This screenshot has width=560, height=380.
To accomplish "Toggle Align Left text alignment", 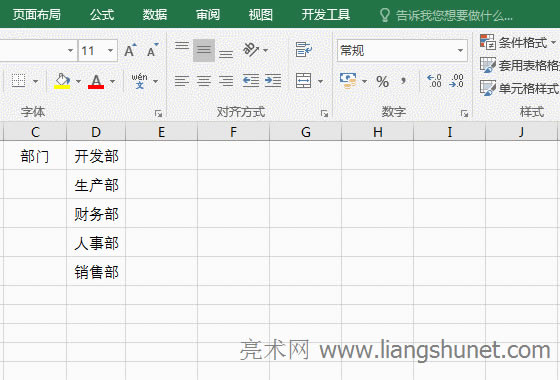I will click(182, 81).
